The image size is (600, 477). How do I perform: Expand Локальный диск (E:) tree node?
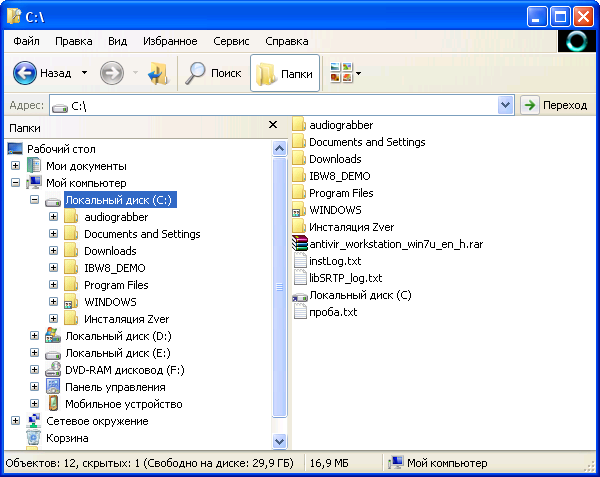point(34,352)
